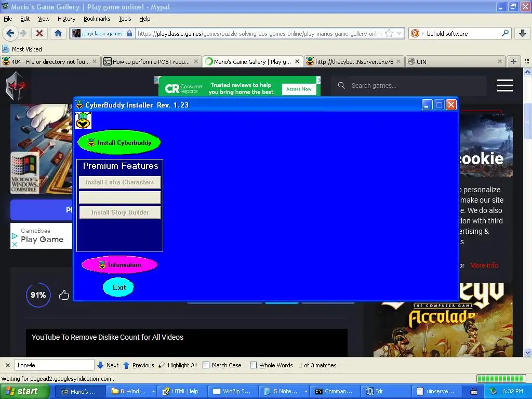This screenshot has height=399, width=532.
Task: Switch to How to perform a POST request tab
Action: pos(151,61)
